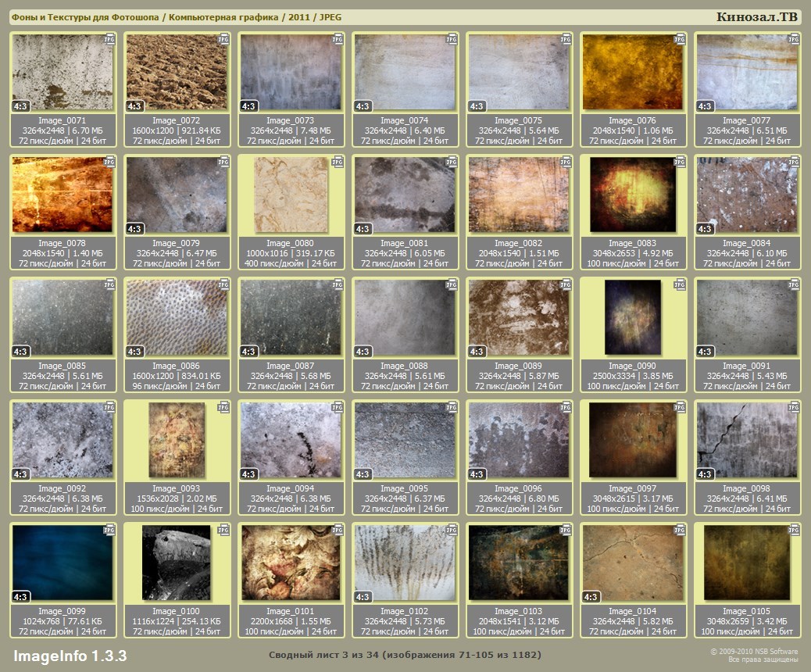
Task: Click the 4:3 badge on Image_0087
Action: pyautogui.click(x=249, y=352)
